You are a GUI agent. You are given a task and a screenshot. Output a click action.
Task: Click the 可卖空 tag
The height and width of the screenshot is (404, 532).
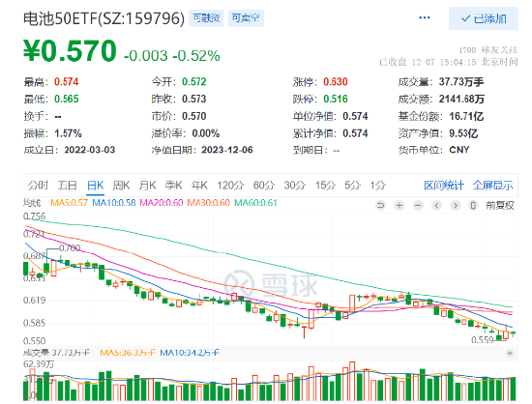pos(246,18)
